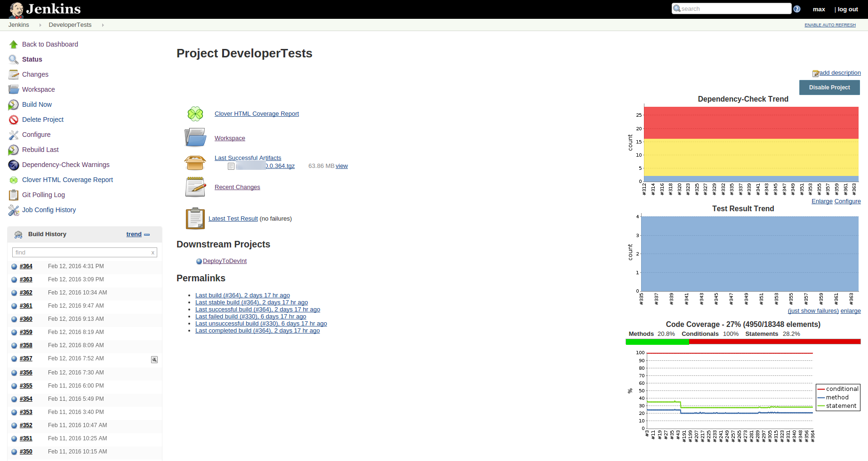Viewport: 868px width, 461px height.
Task: Open build #360 from history
Action: point(26,319)
